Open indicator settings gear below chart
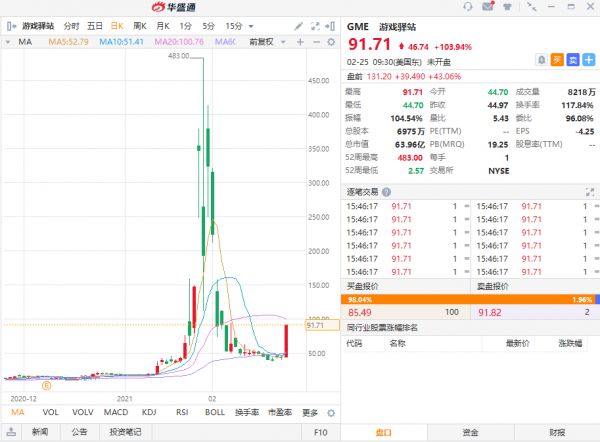Screen dimensions: 600x442 point(334,412)
